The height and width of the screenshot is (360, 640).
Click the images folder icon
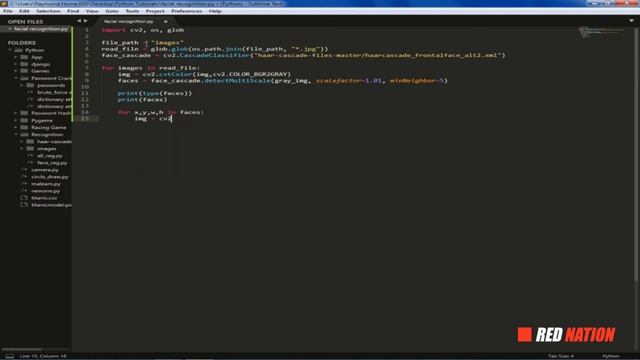click(30, 149)
